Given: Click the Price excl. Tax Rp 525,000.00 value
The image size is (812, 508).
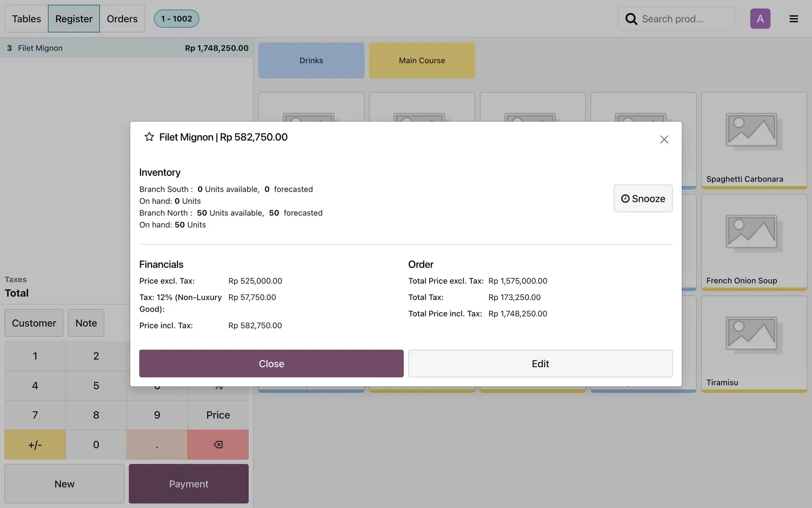Looking at the screenshot, I should coord(255,281).
